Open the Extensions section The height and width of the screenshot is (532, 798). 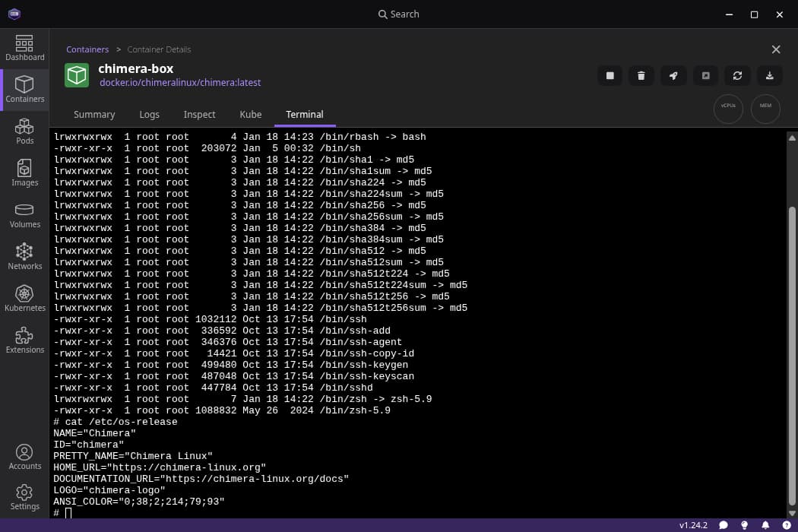coord(24,340)
